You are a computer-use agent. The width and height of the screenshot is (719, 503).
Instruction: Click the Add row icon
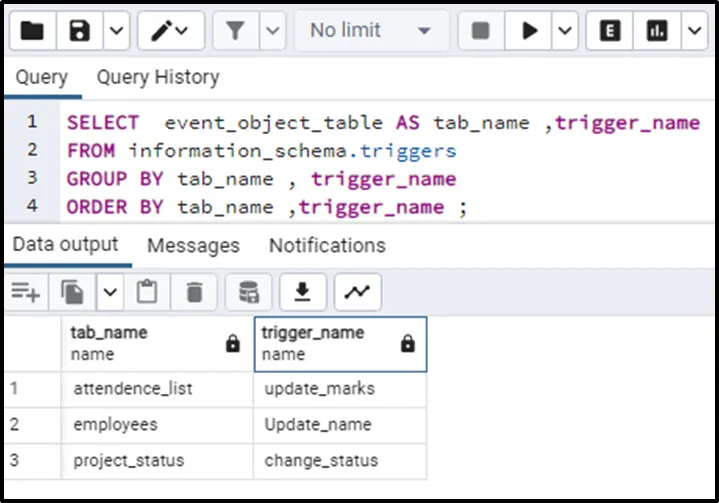25,292
